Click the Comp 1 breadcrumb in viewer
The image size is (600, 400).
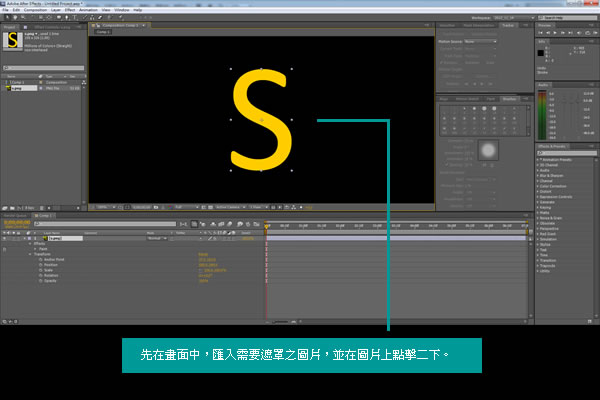point(103,32)
